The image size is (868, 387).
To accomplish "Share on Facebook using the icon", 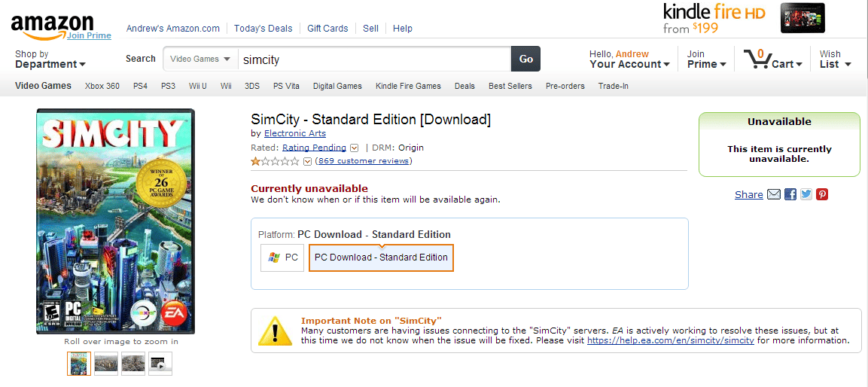I will click(x=790, y=194).
